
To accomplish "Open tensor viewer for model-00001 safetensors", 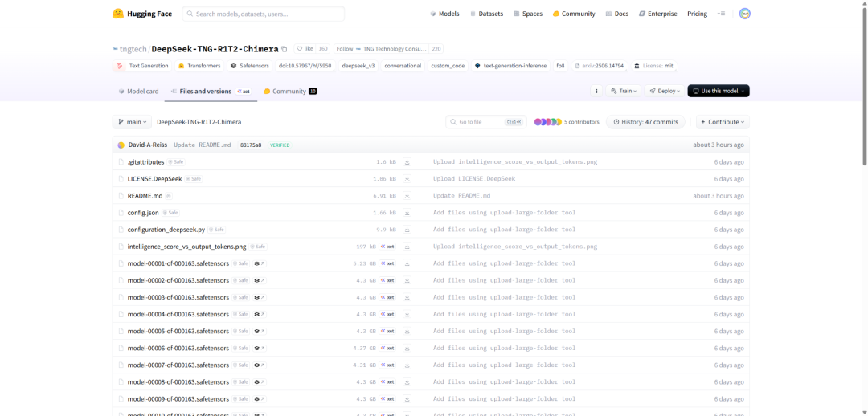I will (x=259, y=263).
